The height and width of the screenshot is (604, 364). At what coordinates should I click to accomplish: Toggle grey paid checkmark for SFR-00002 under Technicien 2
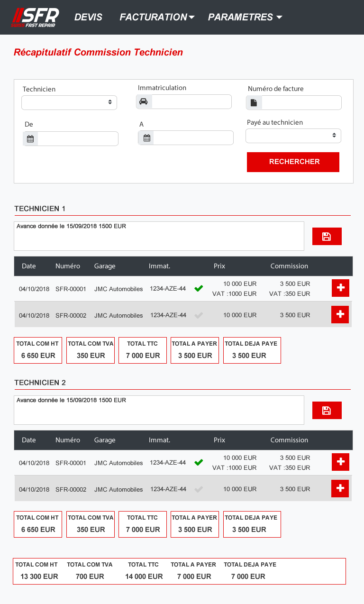coord(199,489)
